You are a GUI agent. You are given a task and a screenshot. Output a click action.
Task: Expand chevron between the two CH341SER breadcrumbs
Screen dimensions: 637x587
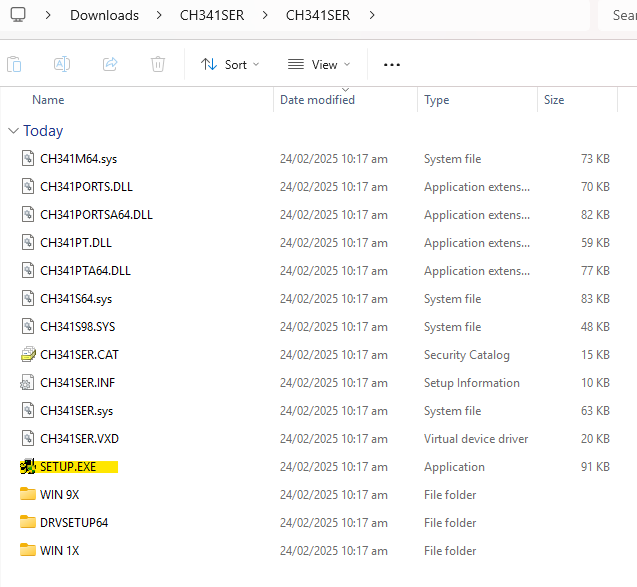[x=265, y=15]
